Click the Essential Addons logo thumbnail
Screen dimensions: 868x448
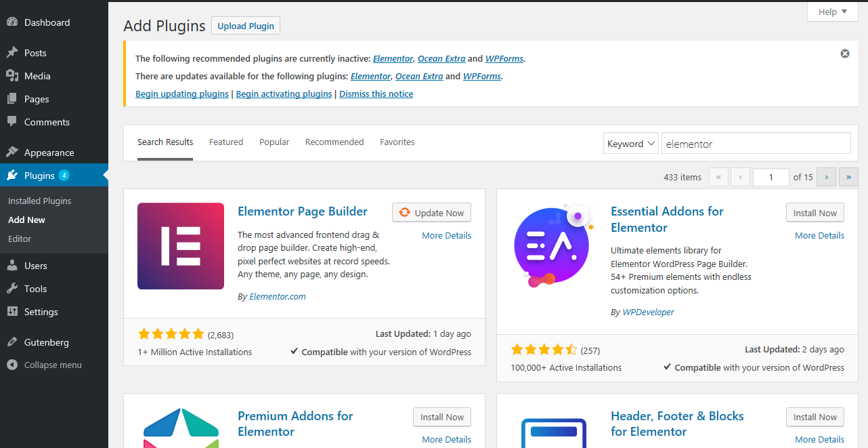(554, 246)
